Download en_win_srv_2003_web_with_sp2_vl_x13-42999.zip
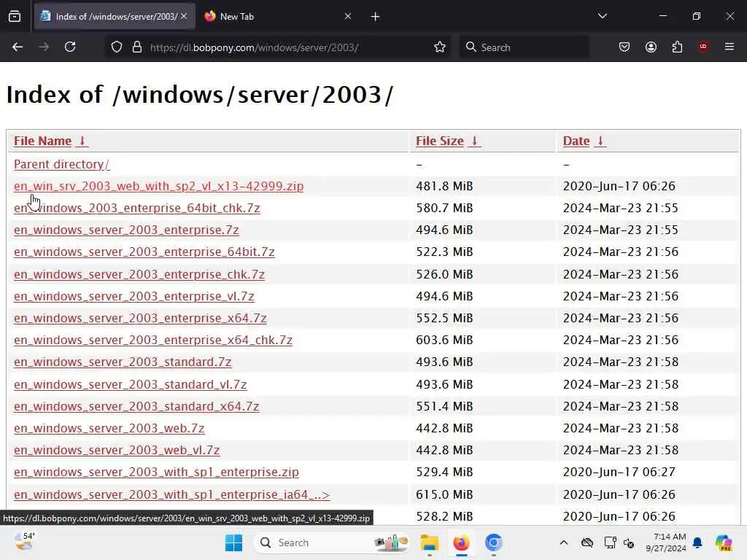The image size is (747, 560). click(x=158, y=186)
